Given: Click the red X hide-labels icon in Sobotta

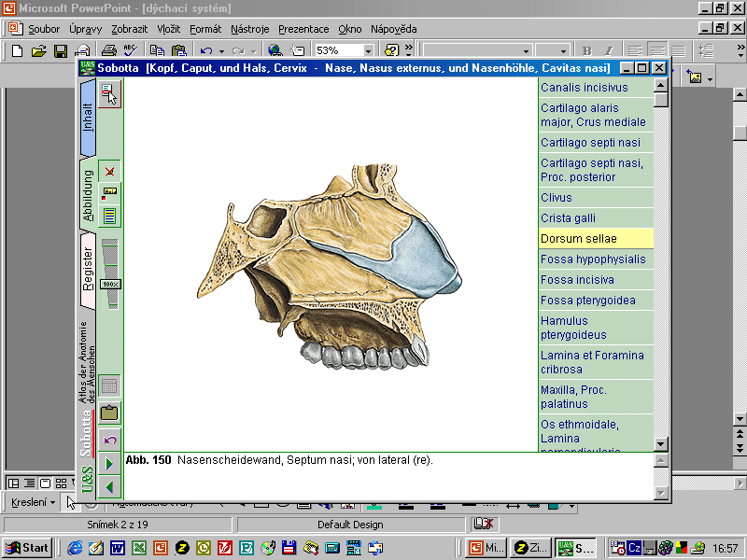Looking at the screenshot, I should point(109,172).
